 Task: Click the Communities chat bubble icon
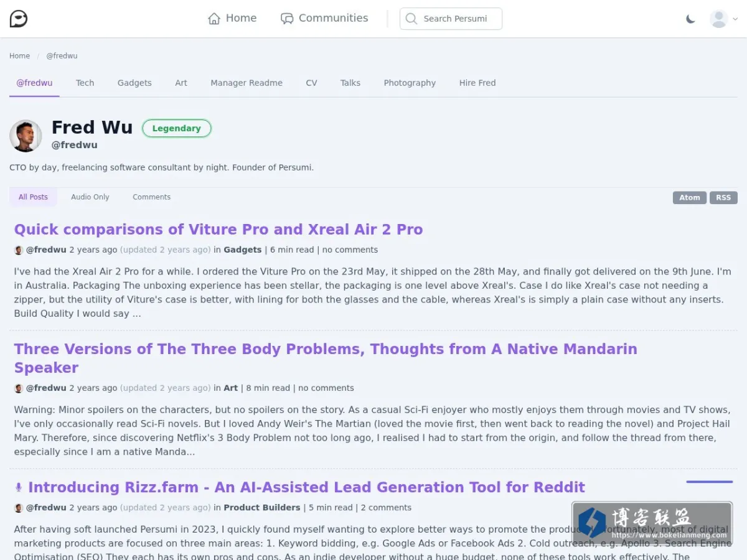click(x=287, y=19)
